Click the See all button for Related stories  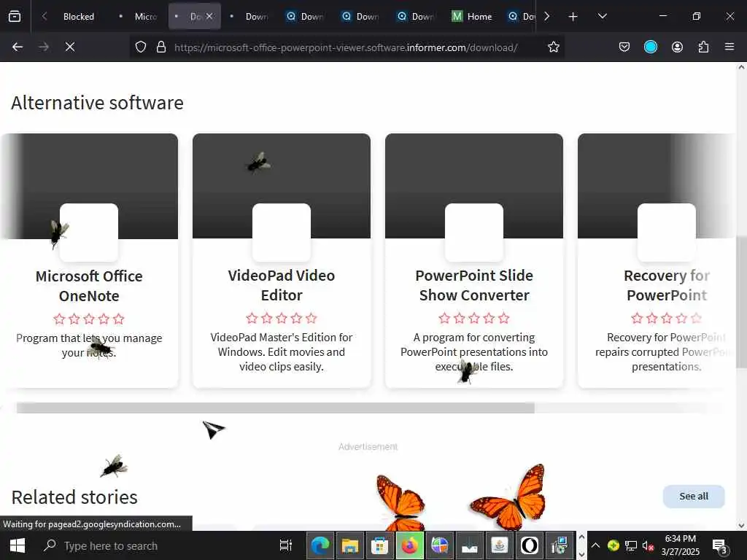694,496
